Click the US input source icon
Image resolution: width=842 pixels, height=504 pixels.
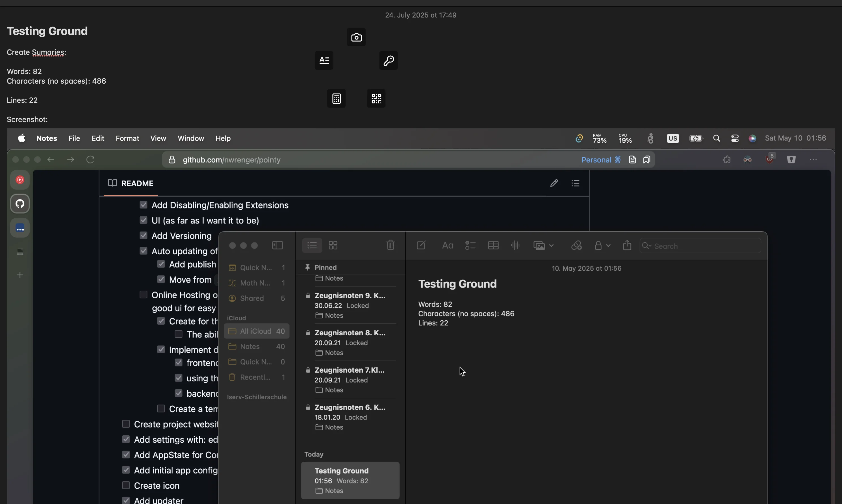point(672,138)
